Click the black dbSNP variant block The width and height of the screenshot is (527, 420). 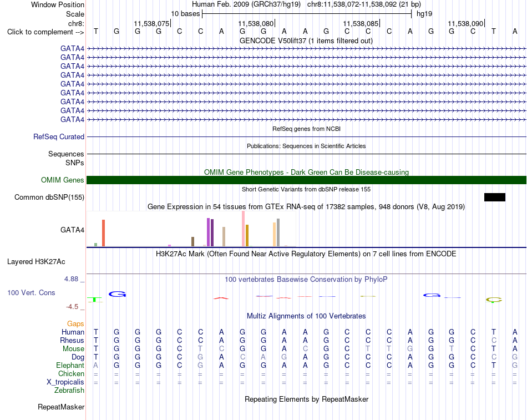click(x=495, y=197)
